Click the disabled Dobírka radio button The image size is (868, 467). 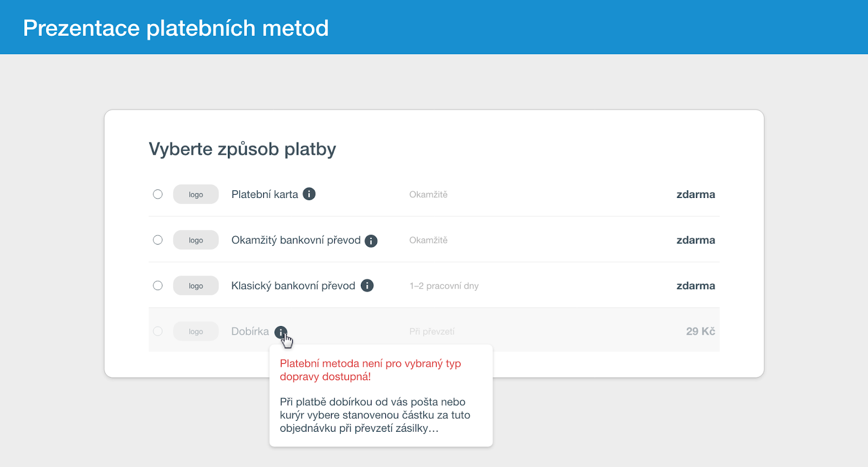click(x=158, y=331)
